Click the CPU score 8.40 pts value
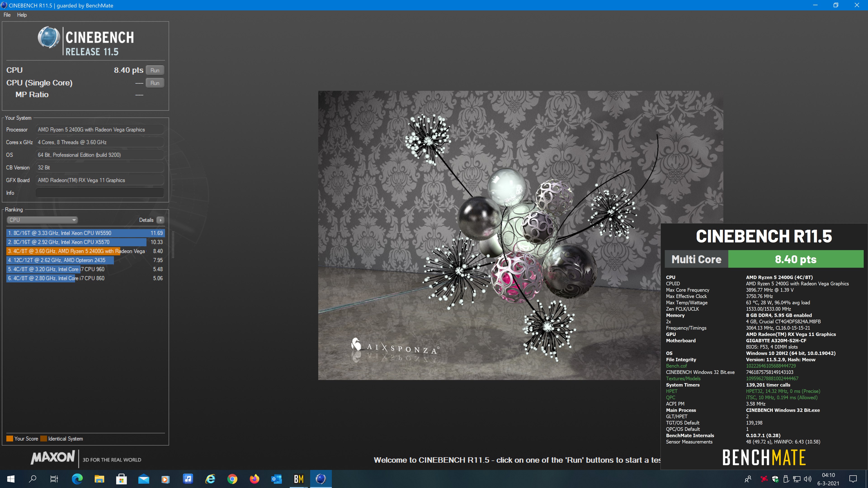868x488 pixels. 128,70
